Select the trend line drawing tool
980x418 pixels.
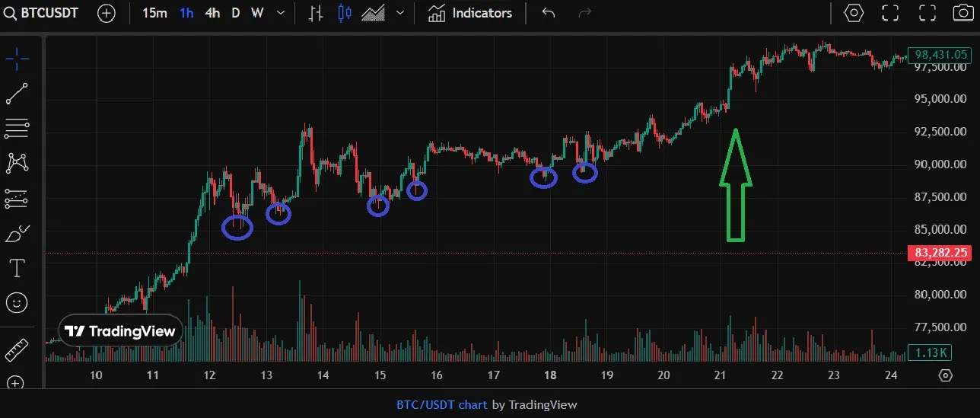(17, 94)
